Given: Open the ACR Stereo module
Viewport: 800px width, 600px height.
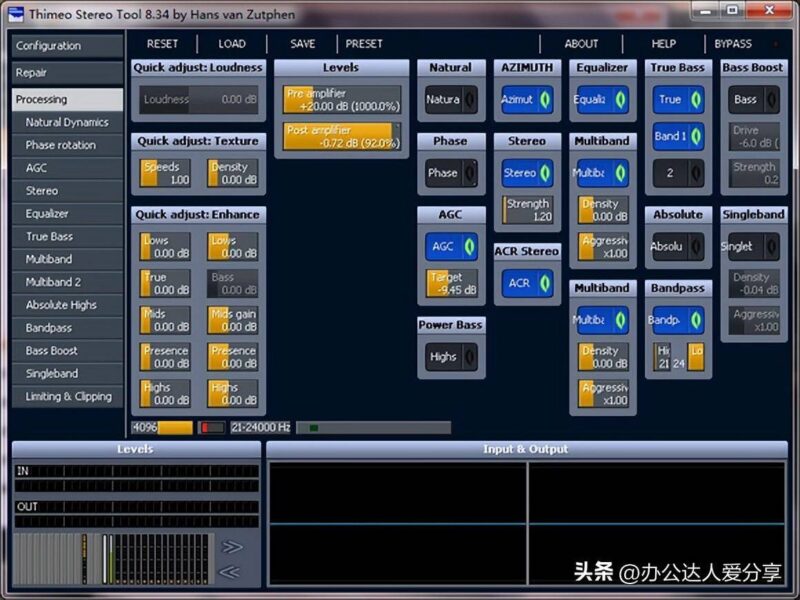Looking at the screenshot, I should click(521, 283).
